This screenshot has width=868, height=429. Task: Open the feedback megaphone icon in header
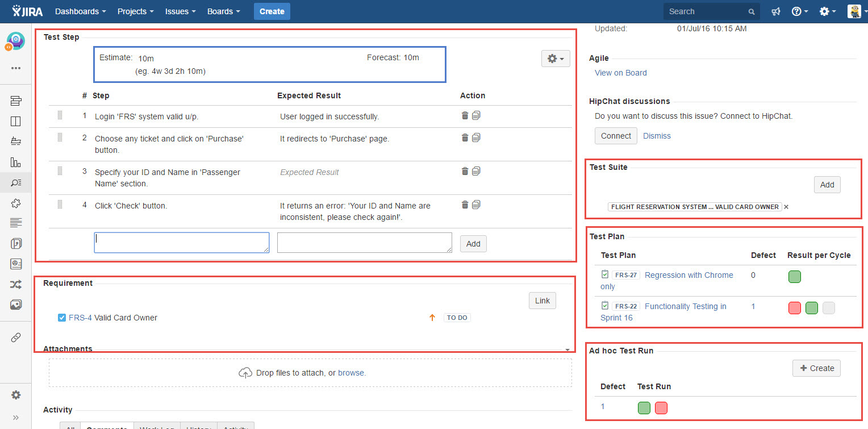[x=776, y=11]
